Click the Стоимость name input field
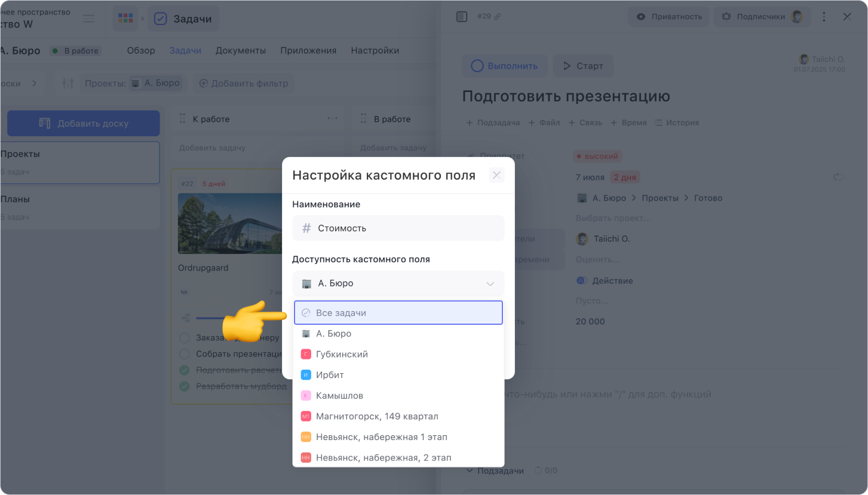 tap(398, 228)
